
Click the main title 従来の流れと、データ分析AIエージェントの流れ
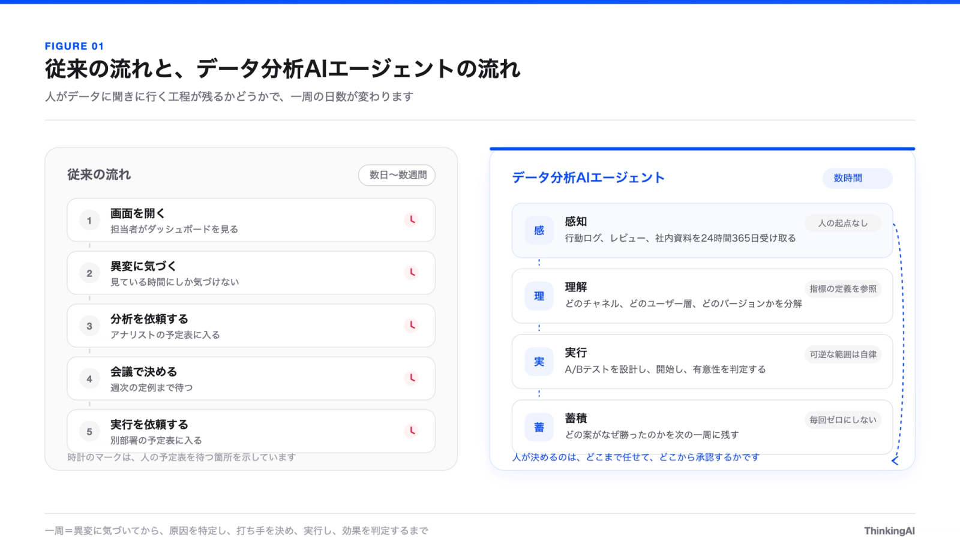[x=283, y=69]
